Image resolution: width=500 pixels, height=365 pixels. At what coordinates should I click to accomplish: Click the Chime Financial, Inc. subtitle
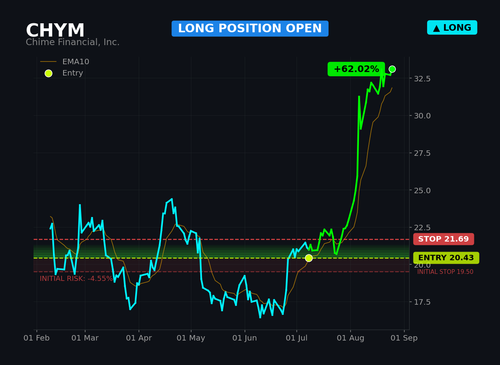click(x=72, y=42)
